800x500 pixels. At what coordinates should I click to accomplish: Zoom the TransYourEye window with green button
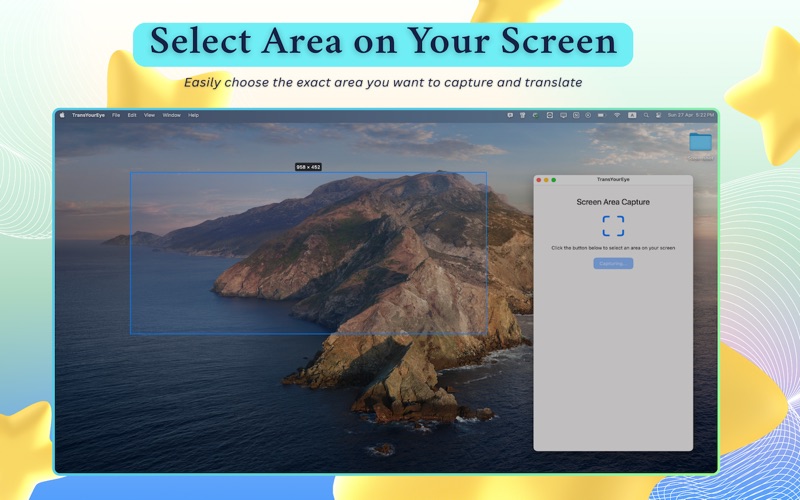554,180
